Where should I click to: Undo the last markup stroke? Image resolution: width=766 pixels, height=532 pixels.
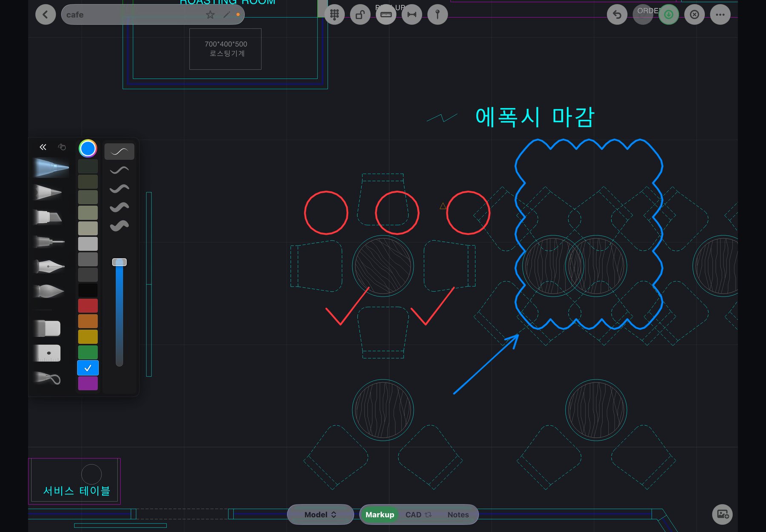click(x=617, y=15)
